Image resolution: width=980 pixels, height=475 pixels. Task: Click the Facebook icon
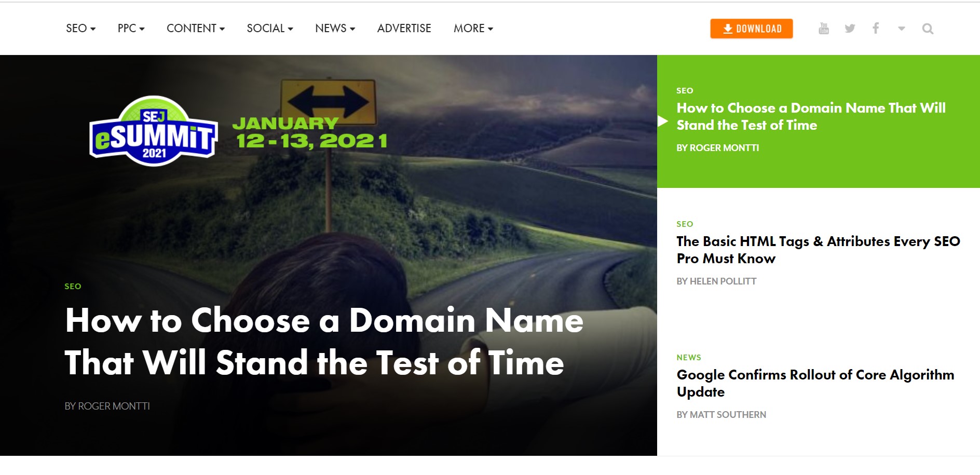point(876,29)
